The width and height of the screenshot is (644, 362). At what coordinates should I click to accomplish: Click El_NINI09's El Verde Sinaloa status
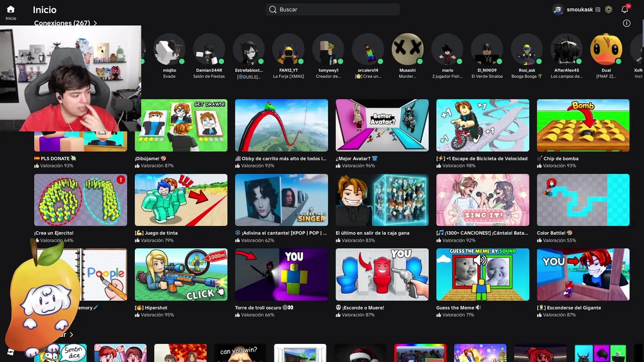(x=487, y=76)
